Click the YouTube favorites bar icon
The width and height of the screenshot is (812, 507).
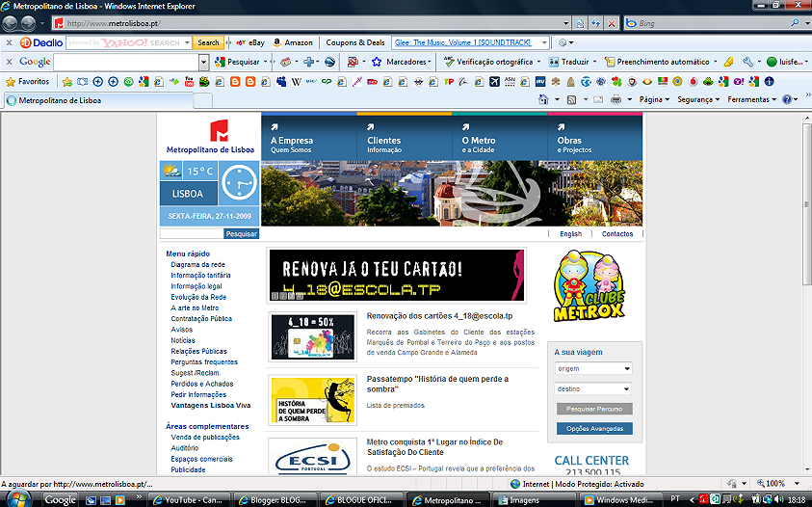(189, 81)
